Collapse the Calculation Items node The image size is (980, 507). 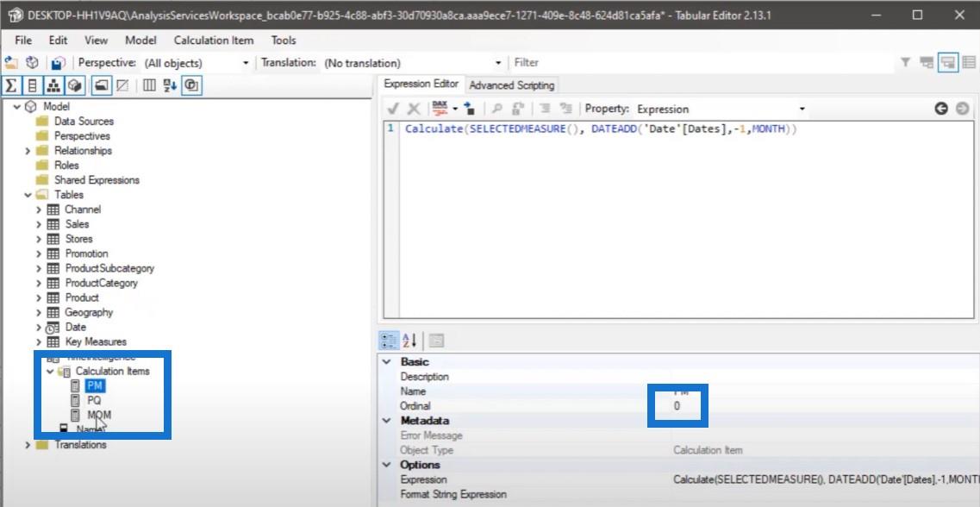tap(50, 372)
